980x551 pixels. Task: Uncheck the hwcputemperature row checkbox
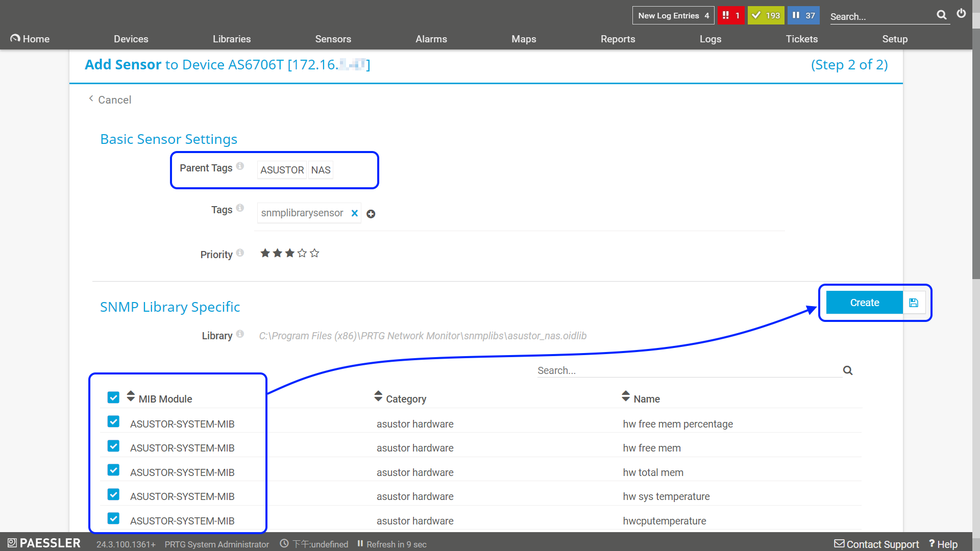(113, 518)
